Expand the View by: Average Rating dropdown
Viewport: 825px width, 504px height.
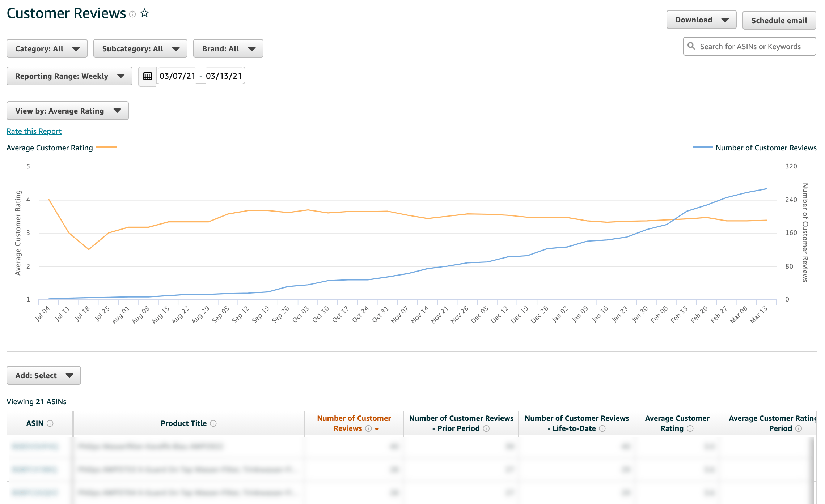[x=67, y=111]
